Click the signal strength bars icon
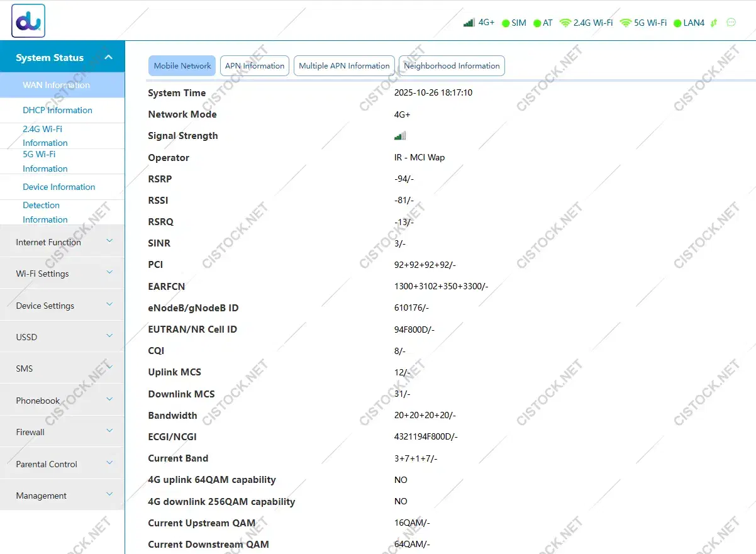 click(x=468, y=22)
